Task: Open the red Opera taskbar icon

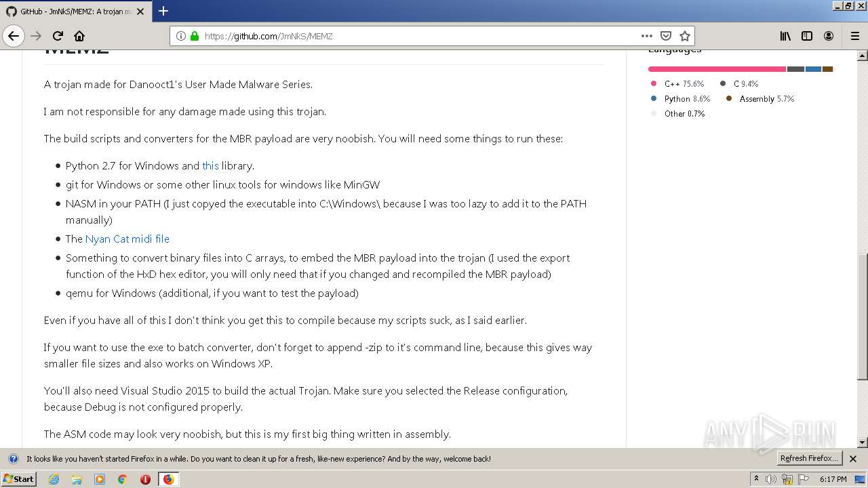Action: [145, 479]
